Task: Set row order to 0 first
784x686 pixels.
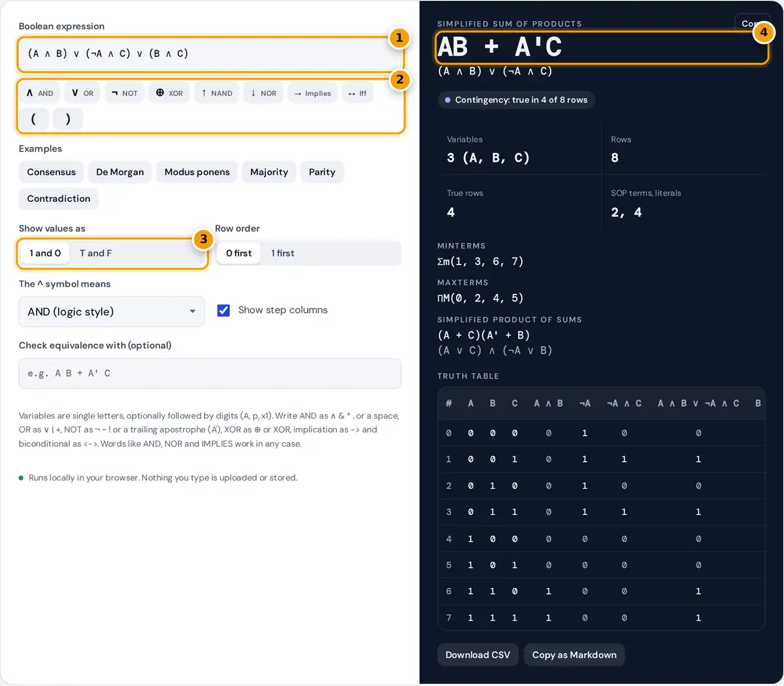Action: (x=238, y=253)
